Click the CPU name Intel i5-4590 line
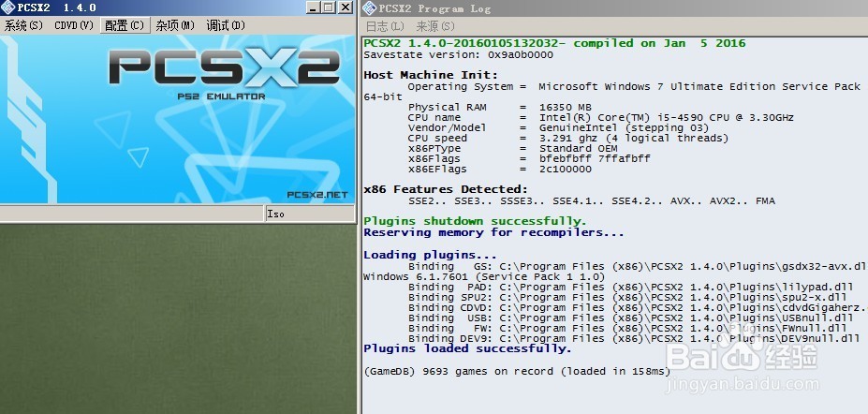The width and height of the screenshot is (868, 414). (x=600, y=117)
